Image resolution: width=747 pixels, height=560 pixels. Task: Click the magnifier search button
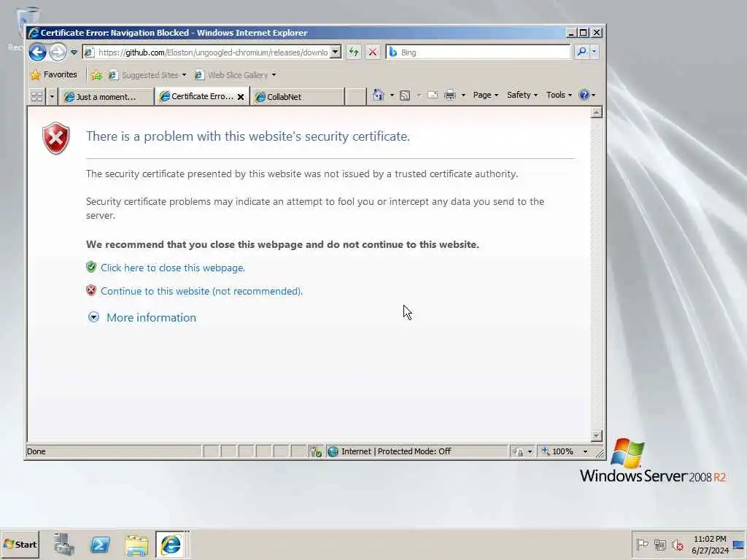(581, 52)
